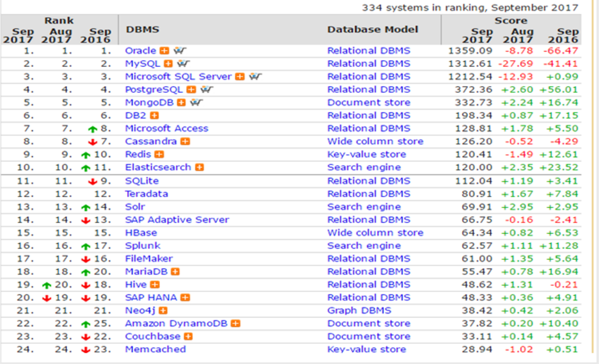Click the orange plus icon next to Redis
Viewport: 599px width, 364px height.
point(160,155)
